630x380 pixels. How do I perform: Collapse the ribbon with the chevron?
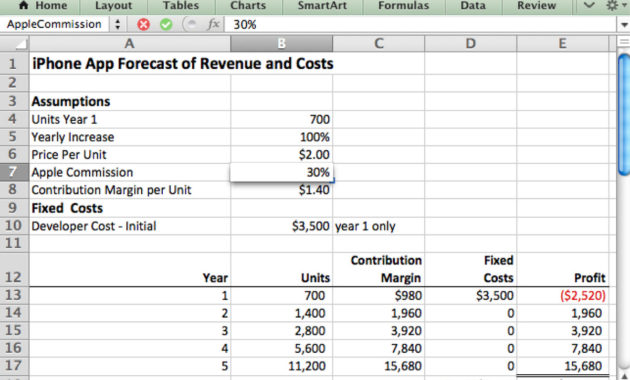[x=589, y=5]
